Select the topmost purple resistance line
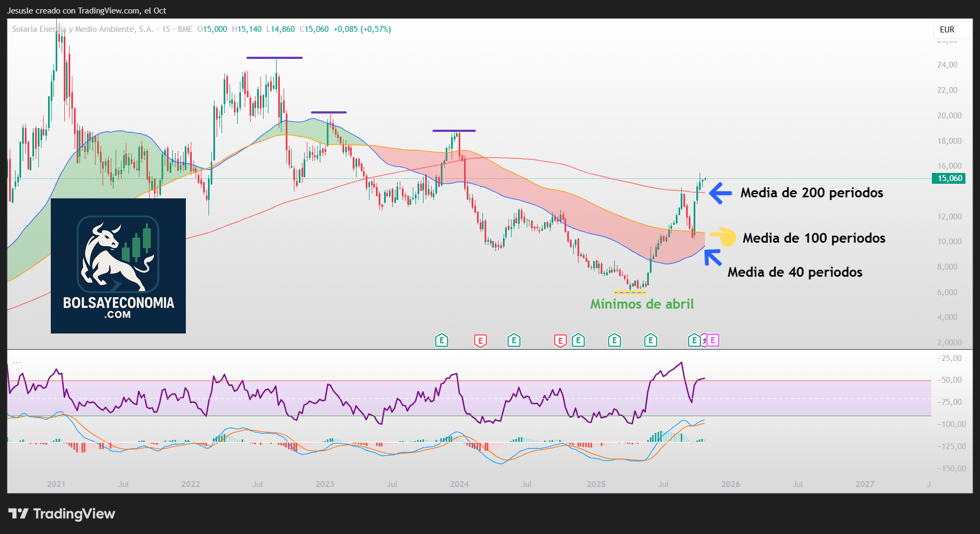The height and width of the screenshot is (534, 980). tap(274, 58)
